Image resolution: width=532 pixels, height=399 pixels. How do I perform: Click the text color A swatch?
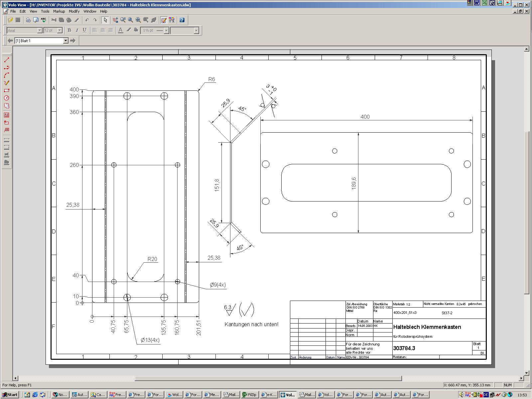click(x=120, y=30)
